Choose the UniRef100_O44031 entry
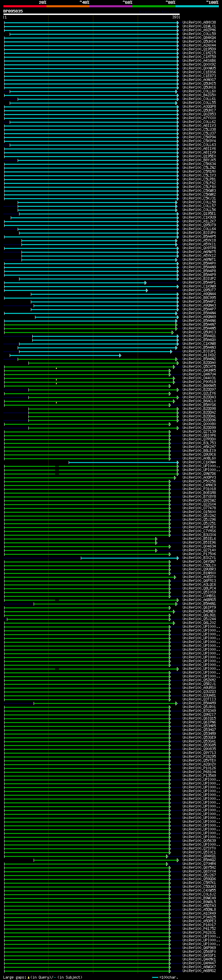 (199, 378)
